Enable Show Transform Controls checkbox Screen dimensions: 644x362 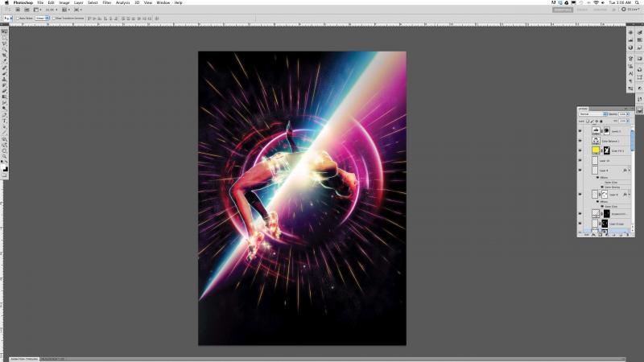tap(55, 17)
